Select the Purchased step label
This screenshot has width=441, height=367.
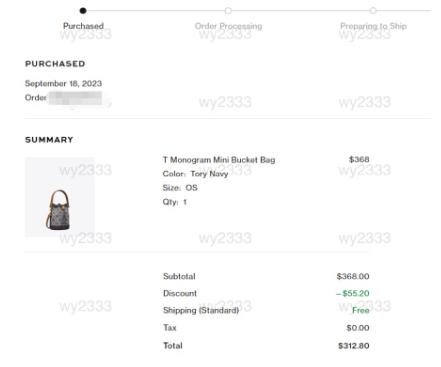pyautogui.click(x=83, y=26)
